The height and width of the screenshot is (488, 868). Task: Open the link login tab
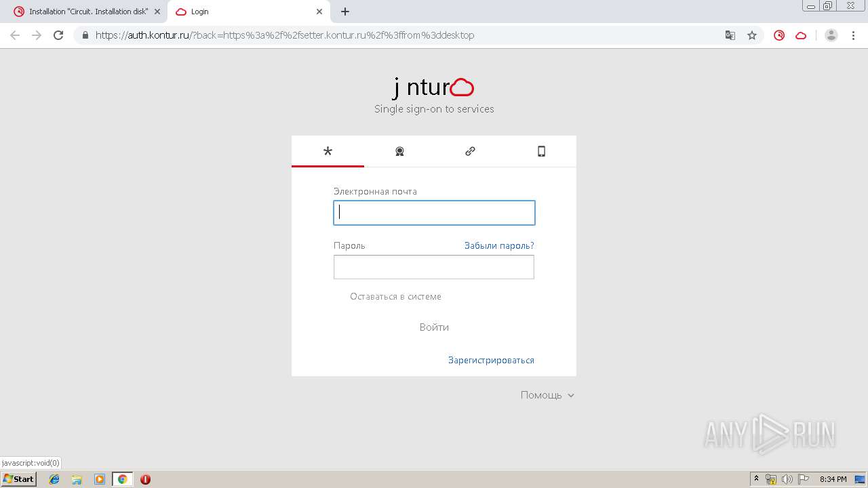pyautogui.click(x=470, y=151)
